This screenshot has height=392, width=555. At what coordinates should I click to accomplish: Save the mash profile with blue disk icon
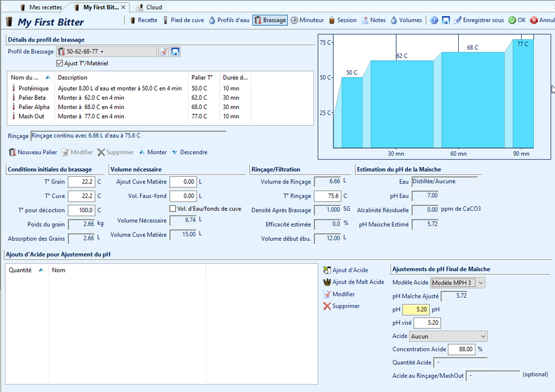pos(175,52)
